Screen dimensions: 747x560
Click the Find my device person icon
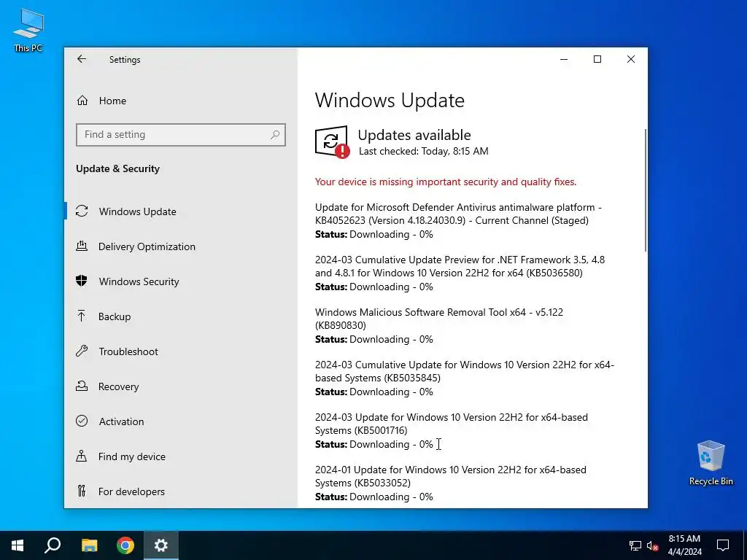pos(82,456)
